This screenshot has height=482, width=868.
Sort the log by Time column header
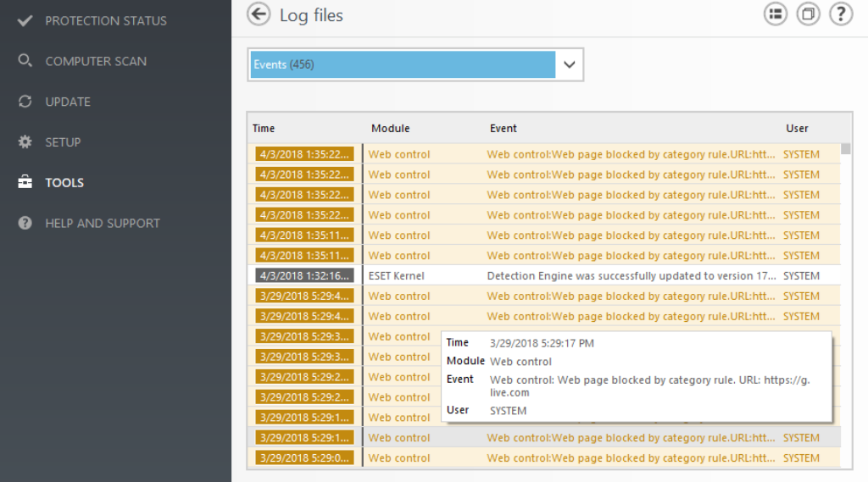pyautogui.click(x=264, y=129)
